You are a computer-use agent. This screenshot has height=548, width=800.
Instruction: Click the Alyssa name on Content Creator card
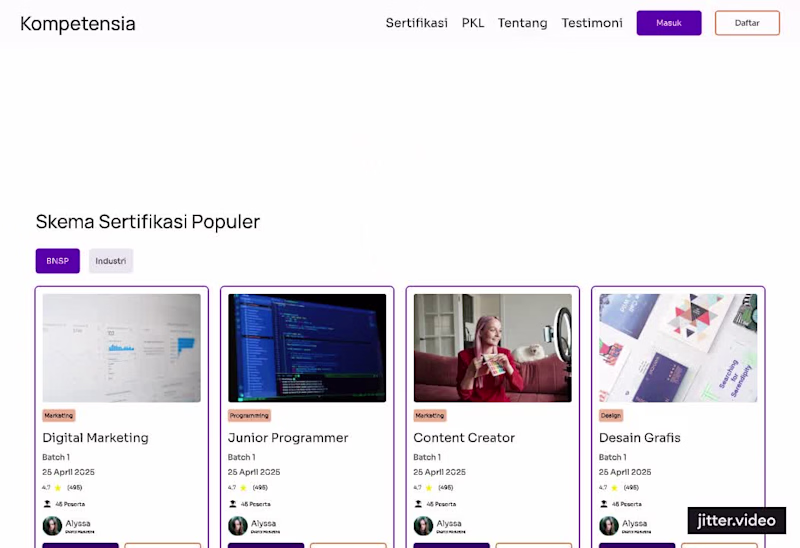[x=449, y=524]
